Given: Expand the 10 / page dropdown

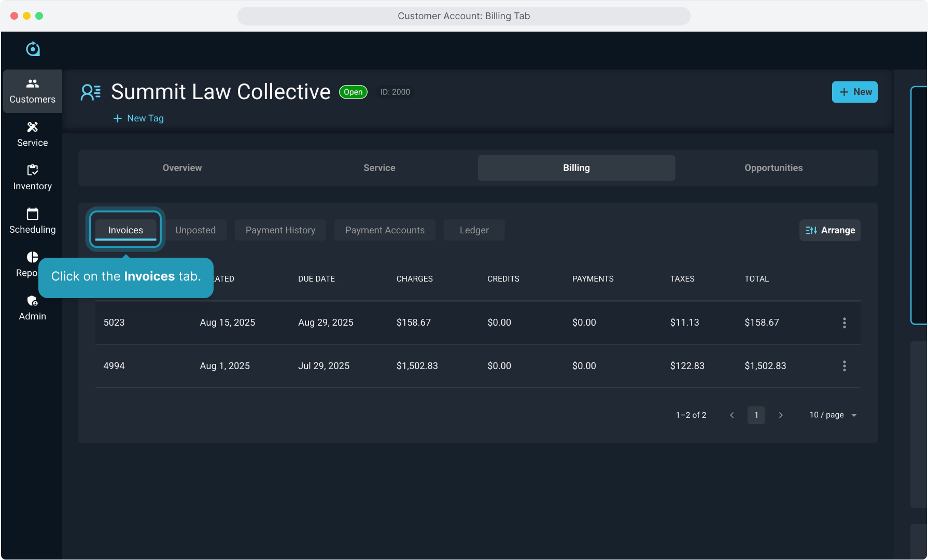Looking at the screenshot, I should coord(833,415).
